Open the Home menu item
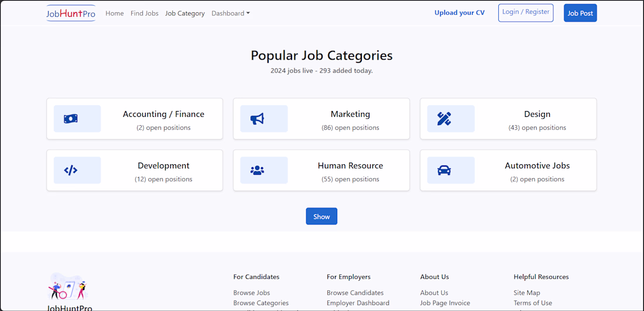Viewport: 644px width, 311px height. pyautogui.click(x=115, y=13)
